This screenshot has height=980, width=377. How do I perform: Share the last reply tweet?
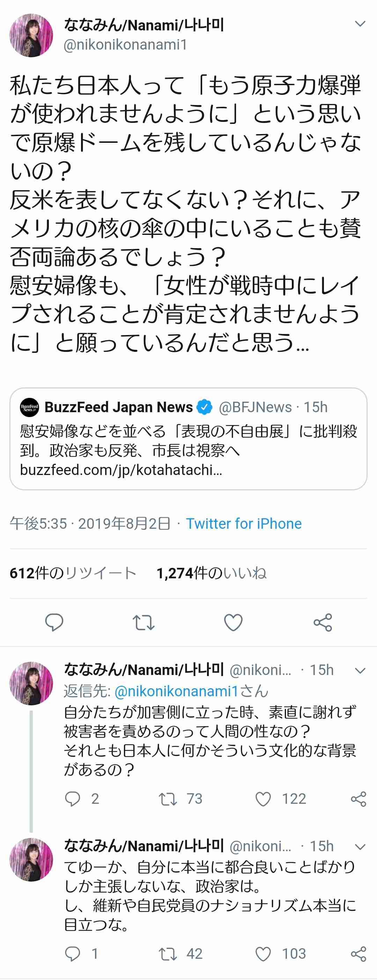(358, 953)
